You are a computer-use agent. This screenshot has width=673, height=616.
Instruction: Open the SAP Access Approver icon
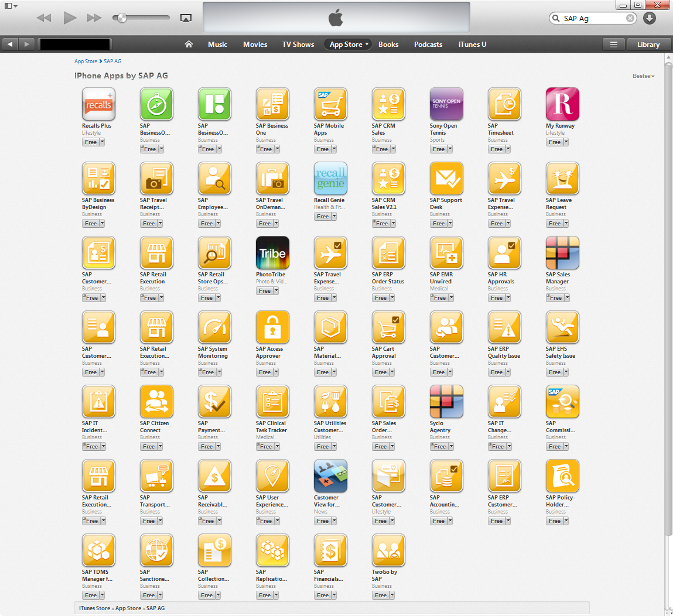(272, 327)
